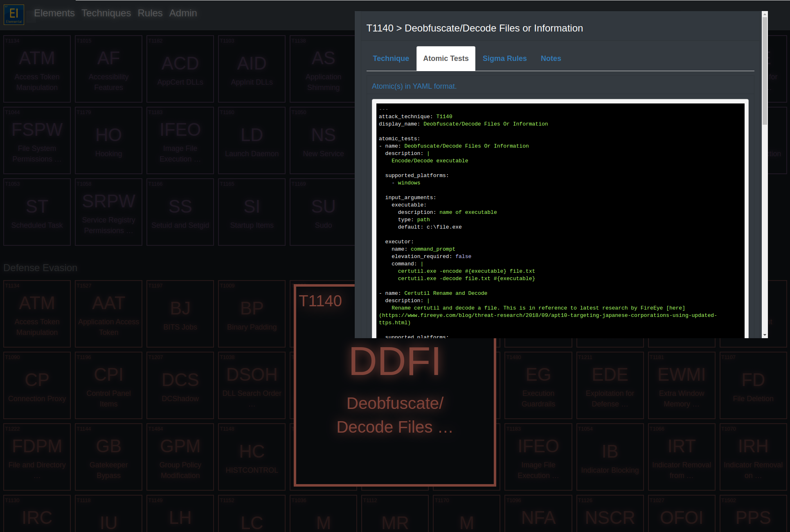Select the OFOI tile in bottom row
The image size is (790, 532).
[682, 514]
